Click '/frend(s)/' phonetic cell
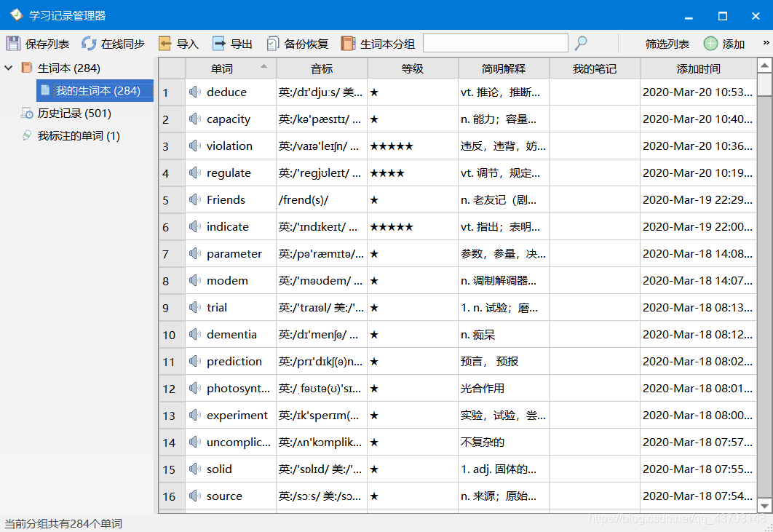The height and width of the screenshot is (532, 773). point(322,199)
